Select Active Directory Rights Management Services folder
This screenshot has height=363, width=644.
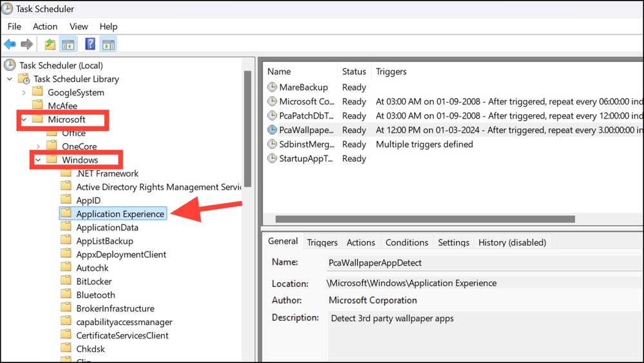159,187
